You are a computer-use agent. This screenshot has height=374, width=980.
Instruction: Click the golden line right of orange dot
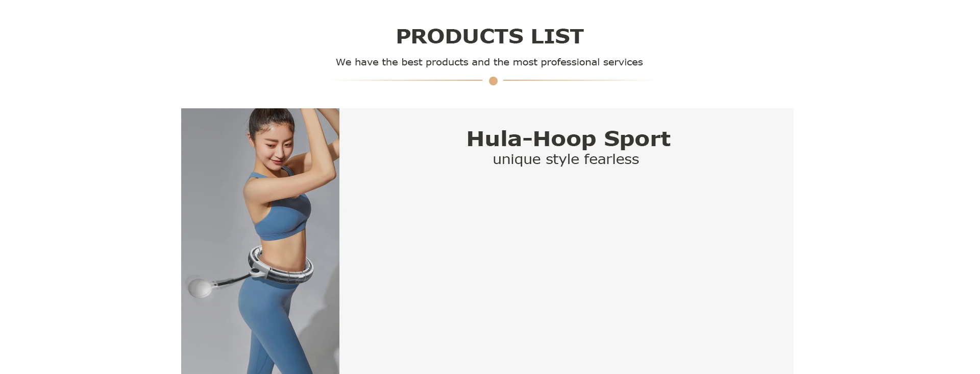pos(579,80)
